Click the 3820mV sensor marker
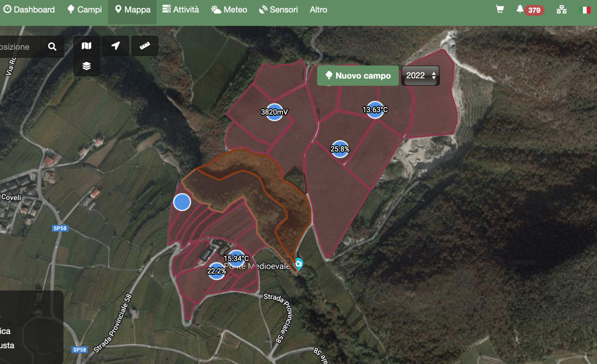This screenshot has height=364, width=597. 274,112
